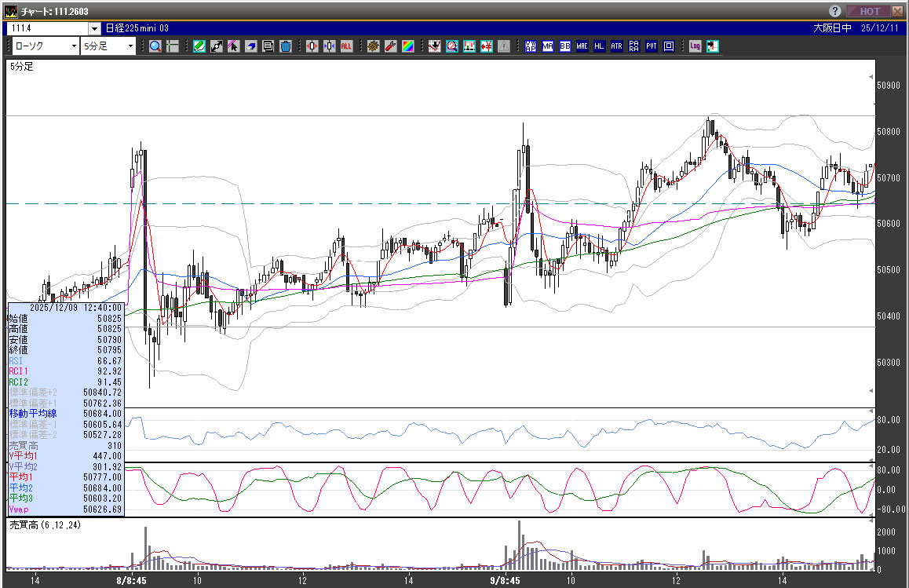Viewport: 909px width, 588px height.
Task: Open the ローソク chart type dropdown
Action: (46, 46)
